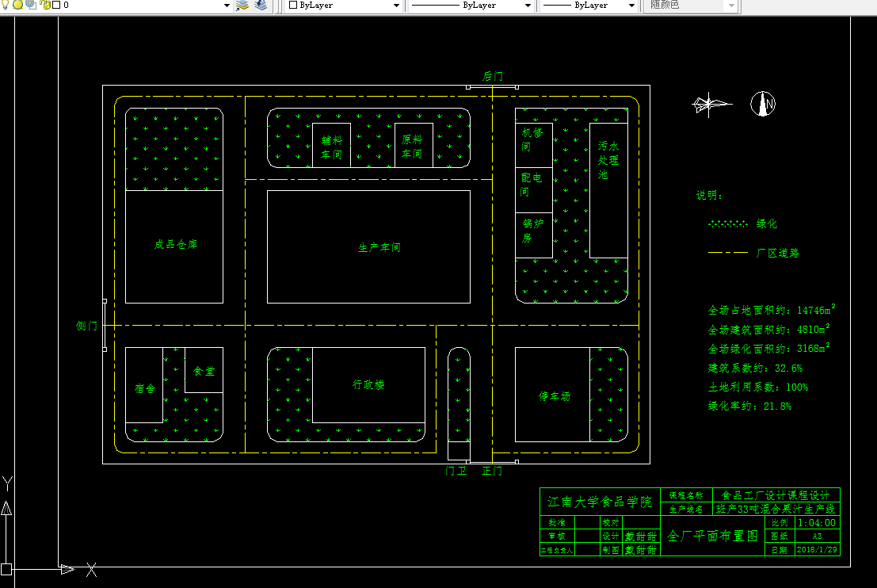Viewport: 877px width, 588px height.
Task: Open the color control ByLayer dropdown
Action: pyautogui.click(x=397, y=6)
